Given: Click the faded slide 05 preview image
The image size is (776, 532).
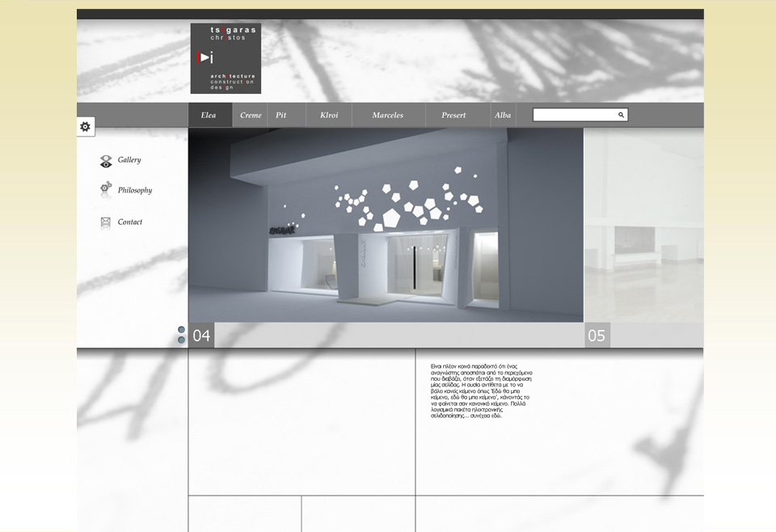Looking at the screenshot, I should click(643, 225).
